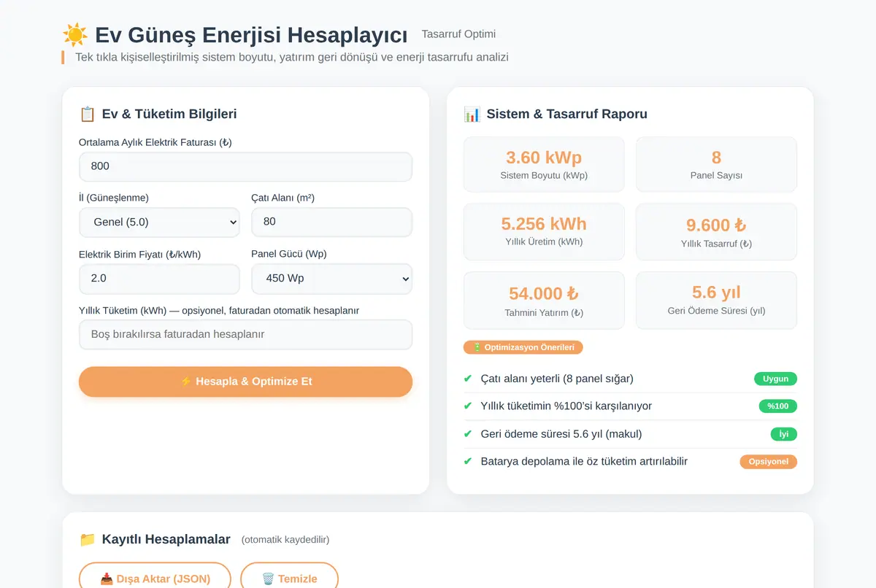Click Dışa Aktar (JSON) button
Screen dimensions: 876x588
coord(155,579)
